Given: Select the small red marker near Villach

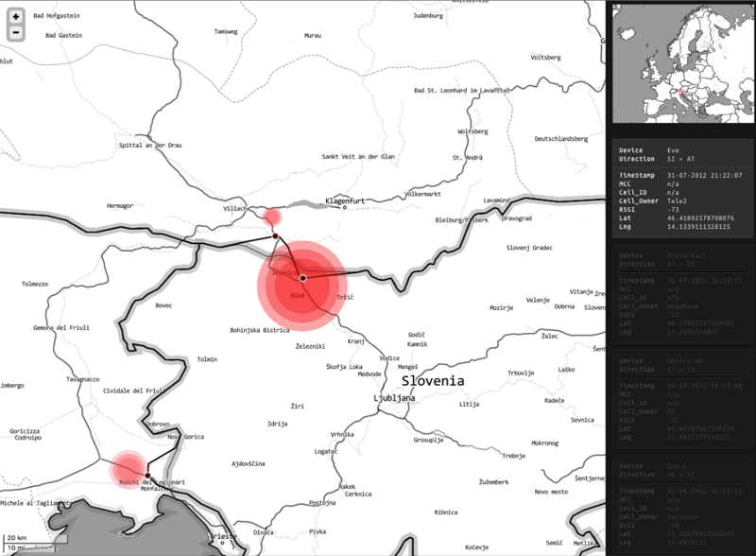Looking at the screenshot, I should (x=272, y=217).
